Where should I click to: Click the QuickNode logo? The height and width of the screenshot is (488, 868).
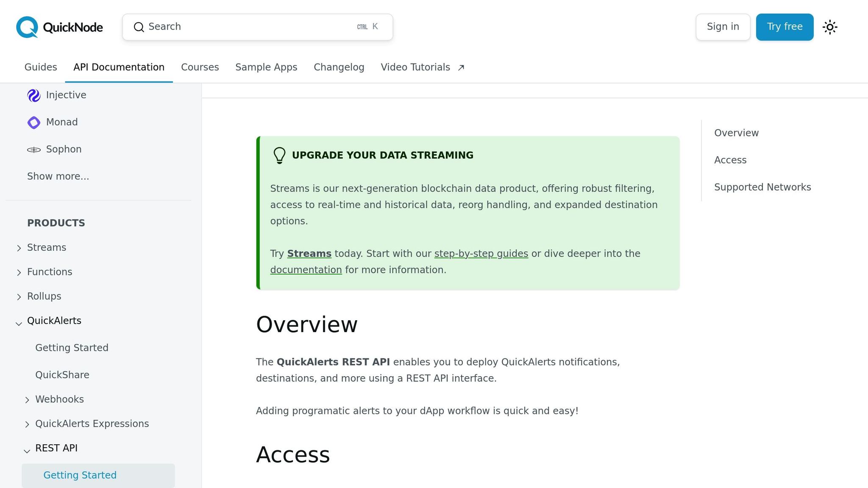click(59, 27)
